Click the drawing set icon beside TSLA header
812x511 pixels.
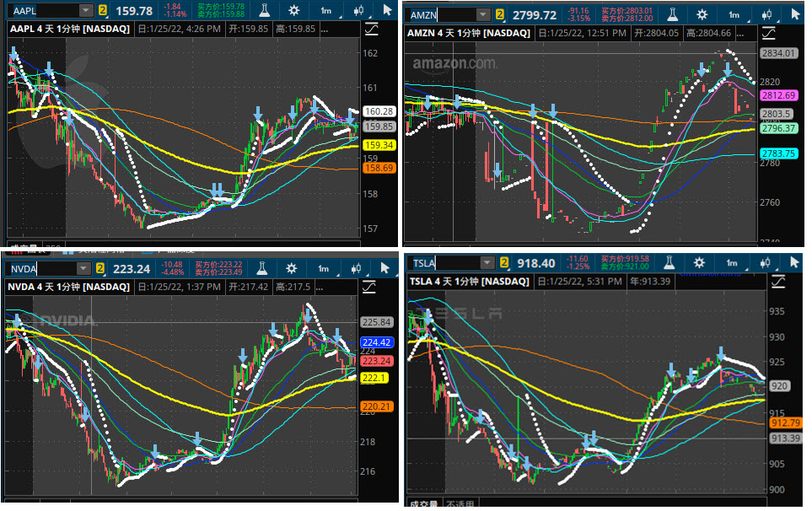(778, 282)
